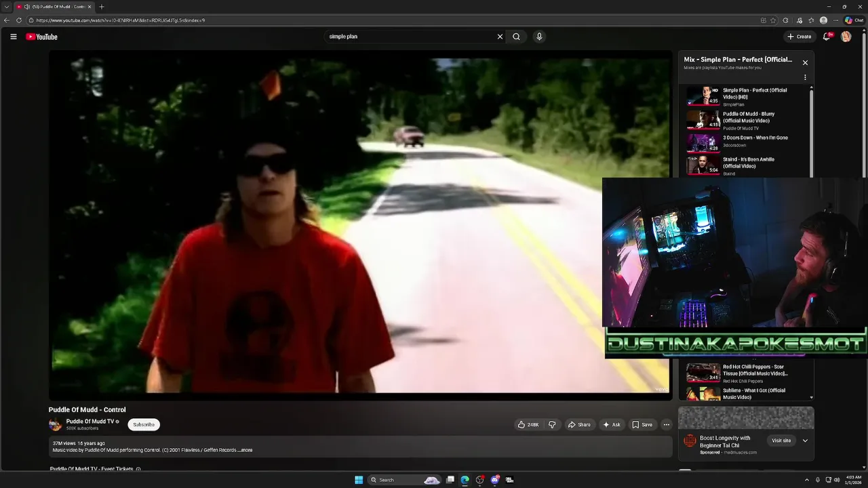Open the Boost Longevity ad text

tap(725, 442)
